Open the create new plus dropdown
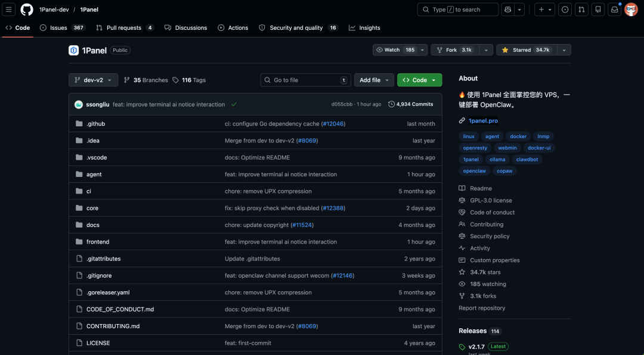 click(x=544, y=10)
